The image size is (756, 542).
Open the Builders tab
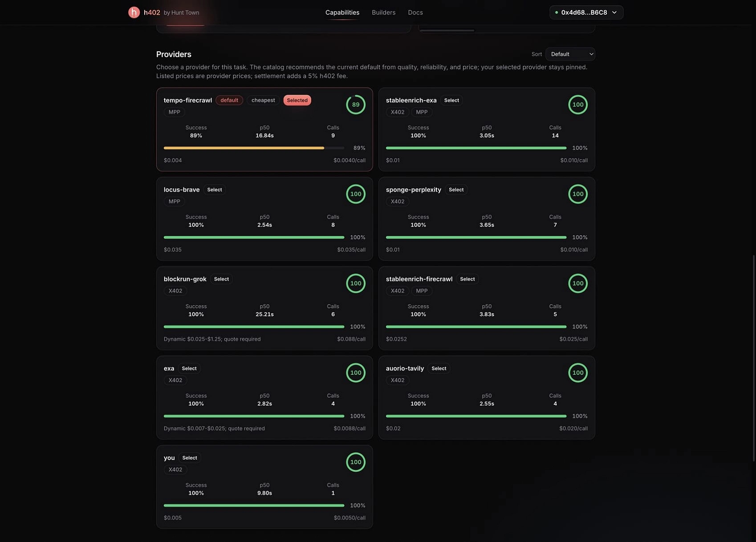coord(383,12)
